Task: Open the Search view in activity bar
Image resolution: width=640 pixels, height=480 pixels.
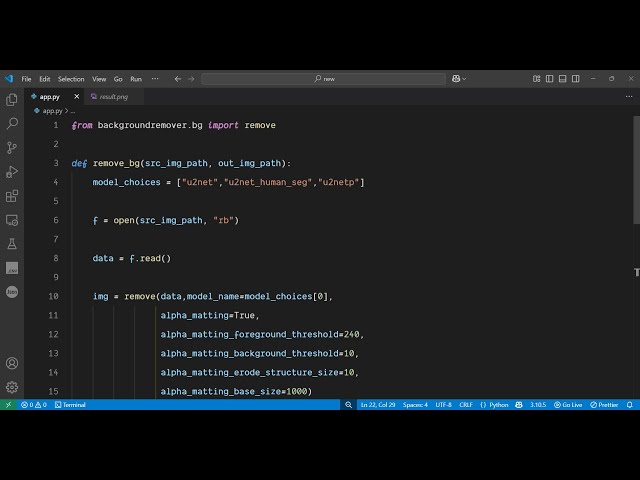Action: pos(12,123)
